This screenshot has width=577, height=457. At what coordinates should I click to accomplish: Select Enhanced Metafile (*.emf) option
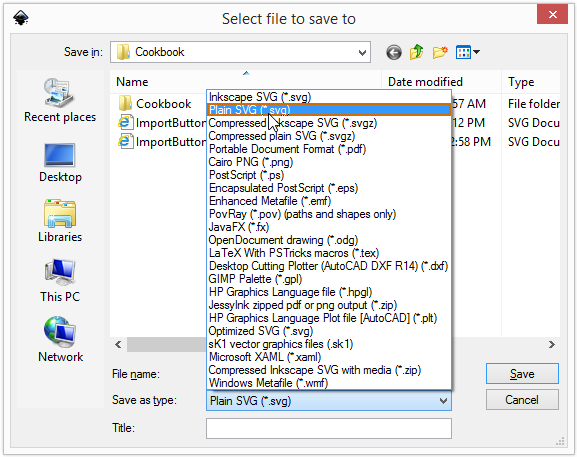[329, 201]
